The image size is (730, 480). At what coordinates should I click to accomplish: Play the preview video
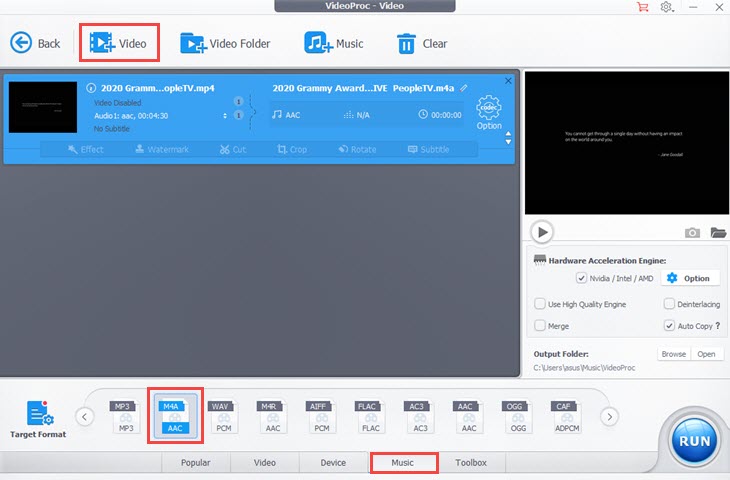click(542, 232)
